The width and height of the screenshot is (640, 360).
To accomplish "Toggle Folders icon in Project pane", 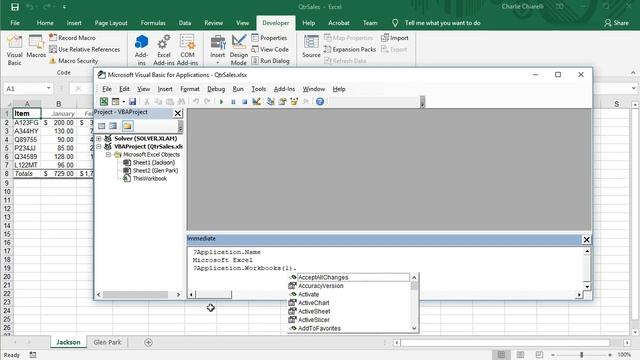I will [127, 126].
